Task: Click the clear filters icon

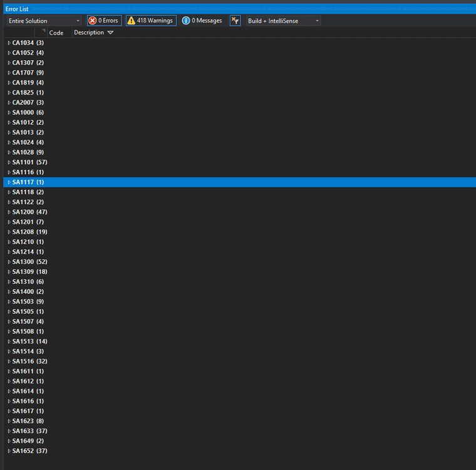Action: [235, 21]
